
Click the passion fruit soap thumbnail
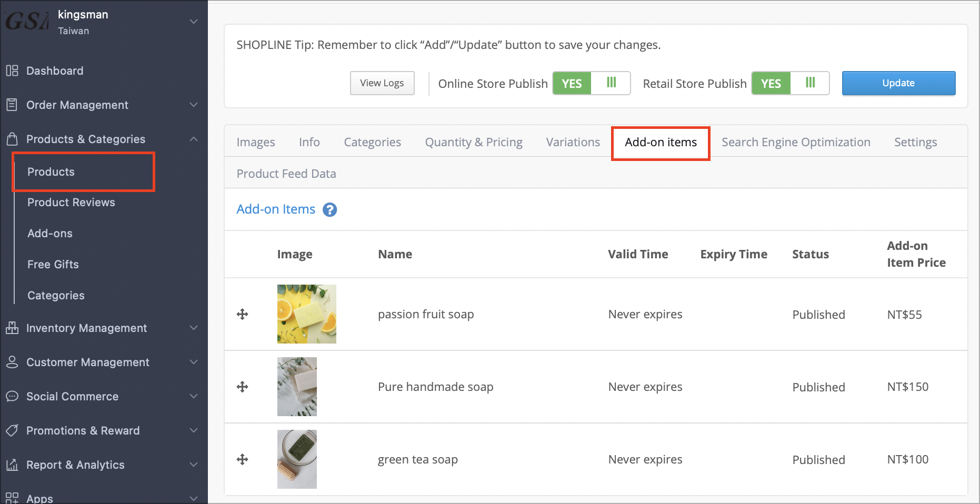point(307,314)
